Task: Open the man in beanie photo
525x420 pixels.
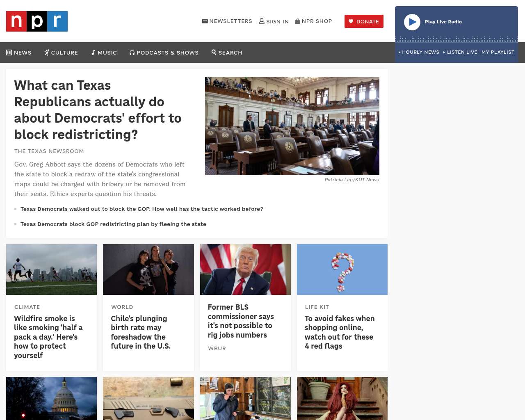Action: tap(245, 398)
